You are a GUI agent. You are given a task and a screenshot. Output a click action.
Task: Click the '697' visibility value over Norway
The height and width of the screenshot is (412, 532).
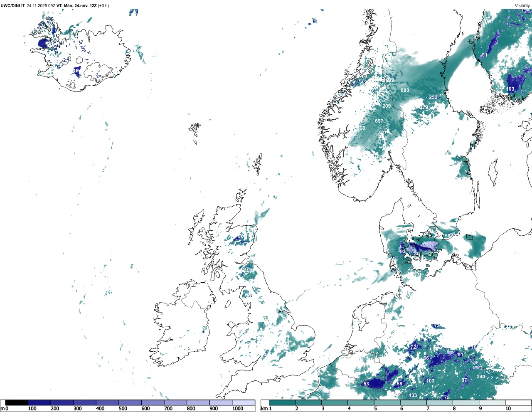(x=379, y=121)
